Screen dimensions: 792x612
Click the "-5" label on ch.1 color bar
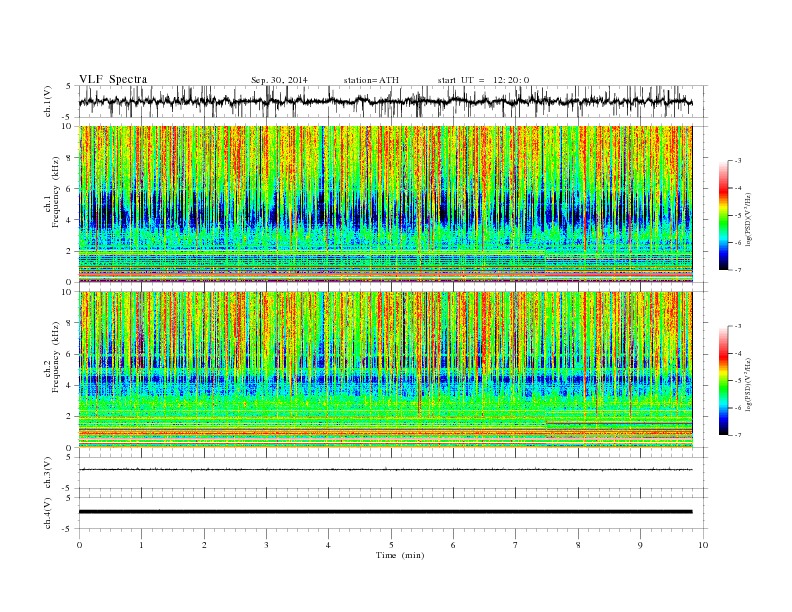(737, 216)
